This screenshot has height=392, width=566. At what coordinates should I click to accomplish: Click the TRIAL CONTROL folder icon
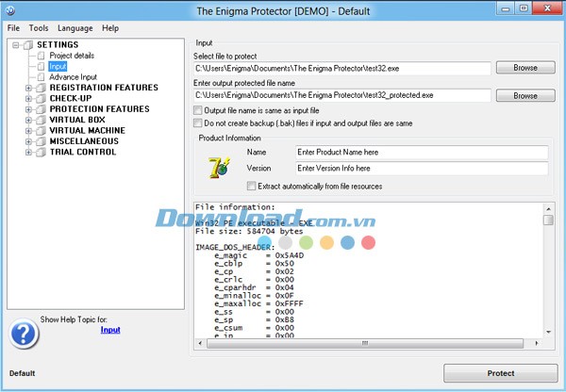[40, 152]
